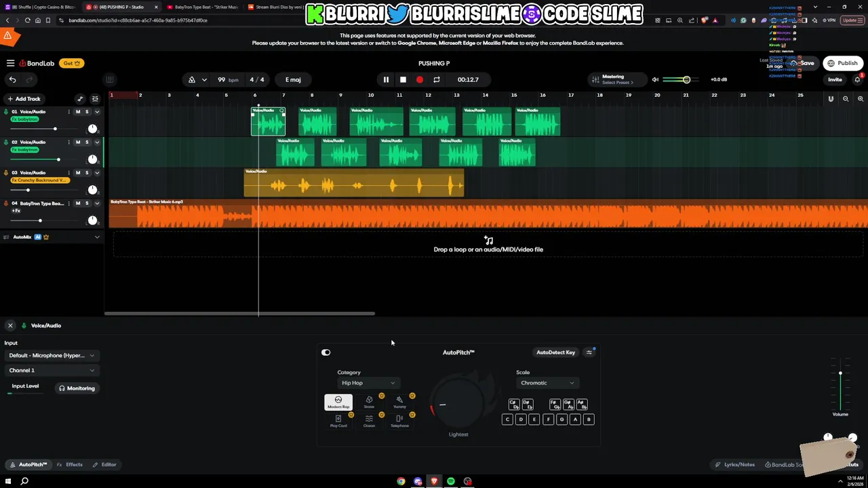The width and height of the screenshot is (868, 488).
Task: Open the Lyrics/Notes panel
Action: pos(735,465)
